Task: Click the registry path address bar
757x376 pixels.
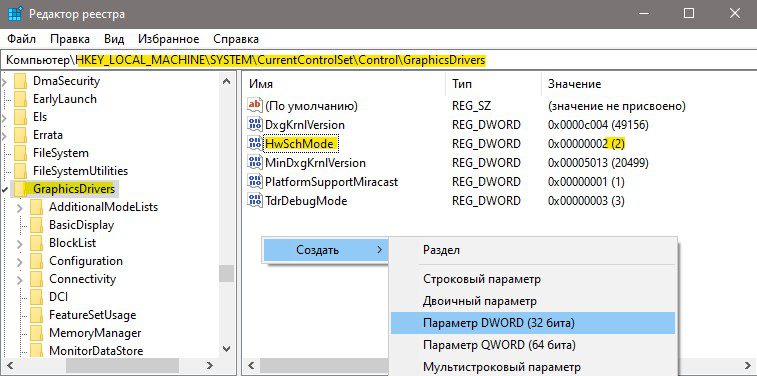Action: coord(378,60)
